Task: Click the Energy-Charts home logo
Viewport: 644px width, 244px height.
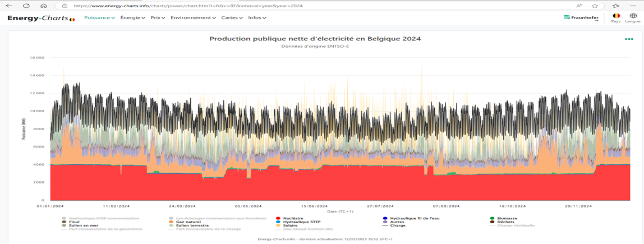Action: tap(40, 18)
